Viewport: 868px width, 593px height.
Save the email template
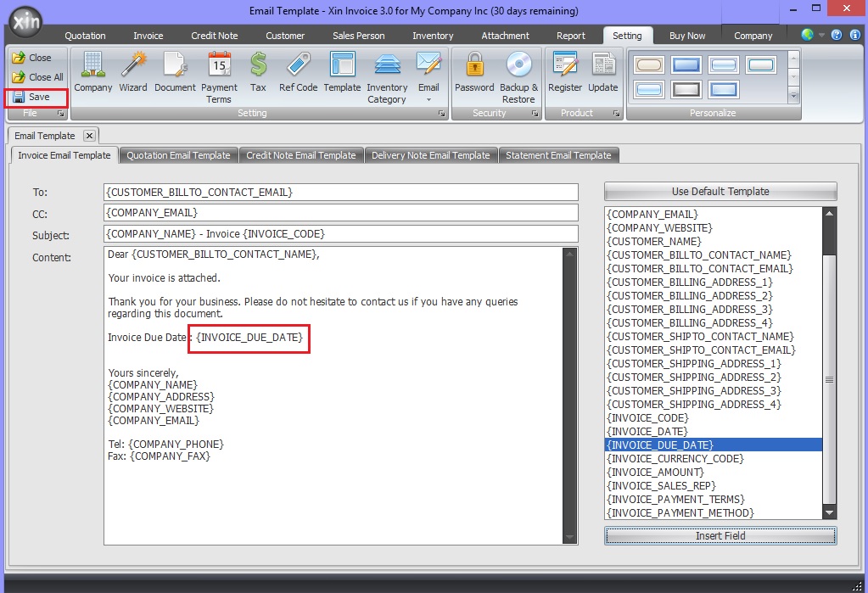pos(32,97)
